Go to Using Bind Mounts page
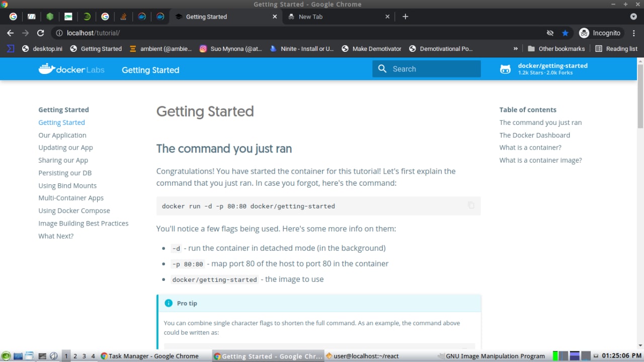This screenshot has height=362, width=644. pyautogui.click(x=67, y=185)
